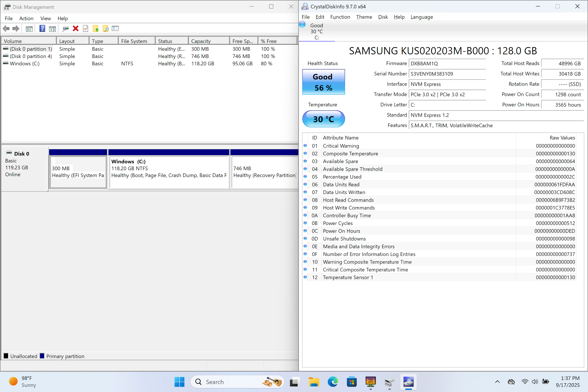Click the 30 °C temperature button
The image size is (588, 392).
[323, 119]
